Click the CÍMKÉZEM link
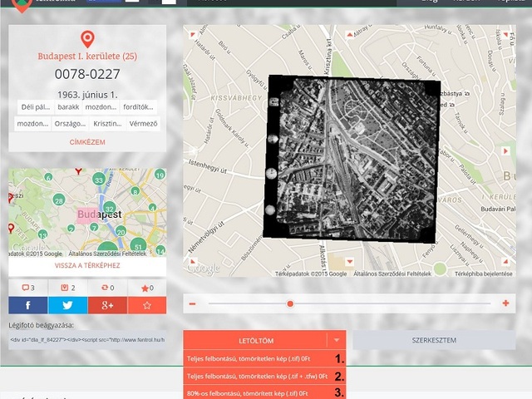532x399 pixels. coord(87,142)
